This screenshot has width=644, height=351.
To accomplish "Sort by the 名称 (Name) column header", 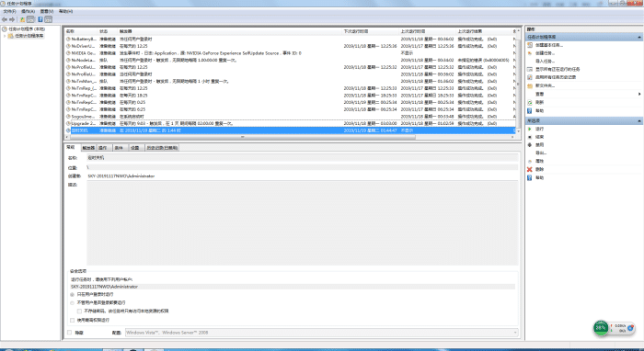I will [81, 31].
